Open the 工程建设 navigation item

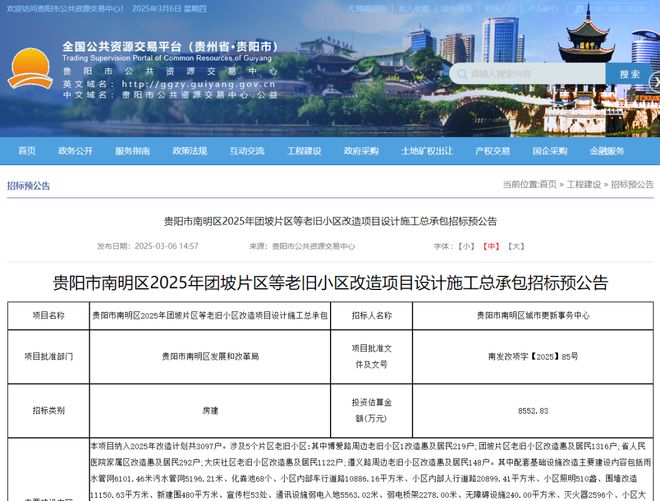click(x=304, y=151)
